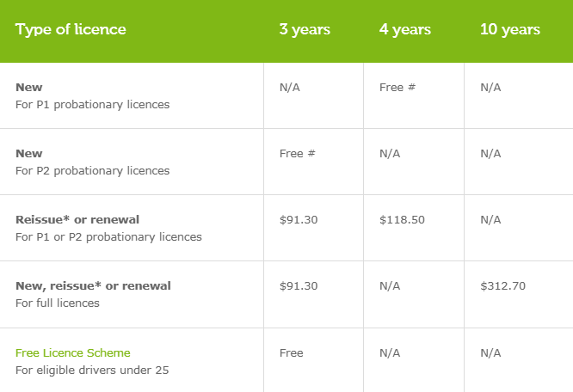This screenshot has width=573, height=392.
Task: Select the 10 years column header
Action: (510, 29)
